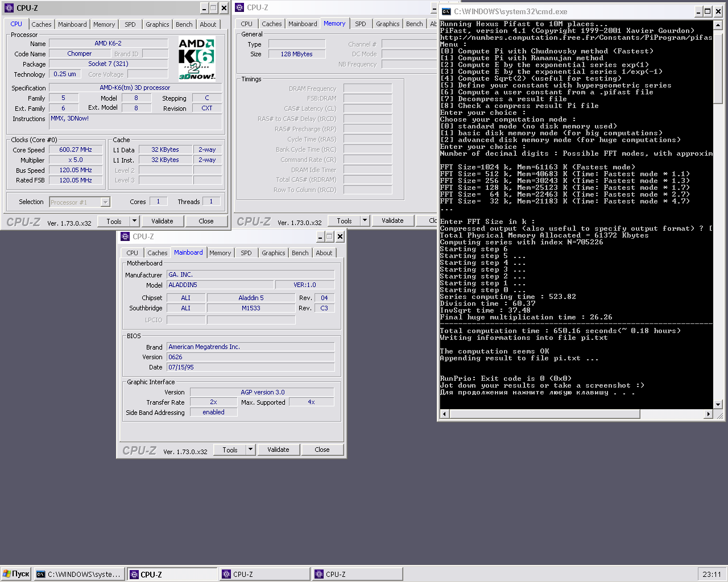Select Graphics tab in the Mainboard CPU-Z window
The width and height of the screenshot is (728, 582).
click(273, 253)
